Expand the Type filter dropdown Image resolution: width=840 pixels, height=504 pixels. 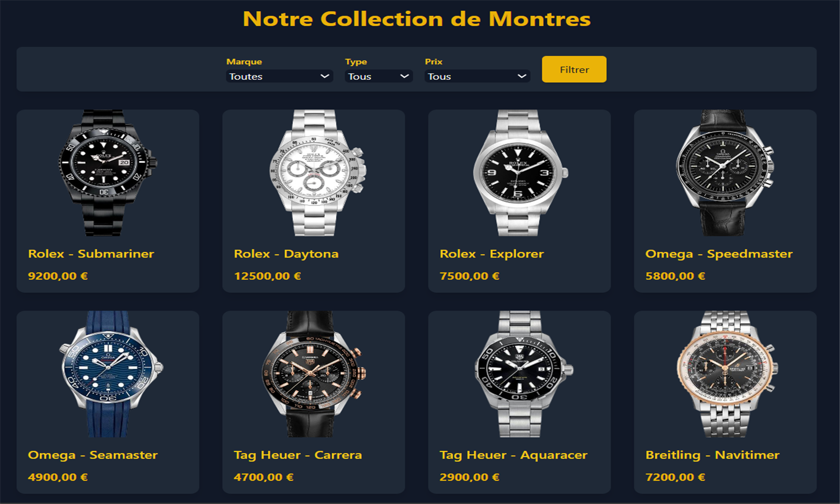(379, 76)
